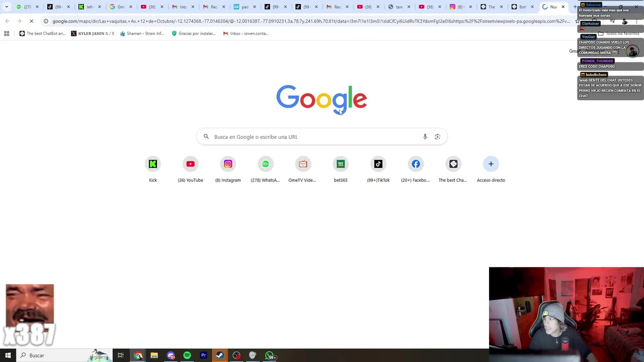This screenshot has height=362, width=644.
Task: Stop loading the page with X button
Action: pyautogui.click(x=31, y=21)
